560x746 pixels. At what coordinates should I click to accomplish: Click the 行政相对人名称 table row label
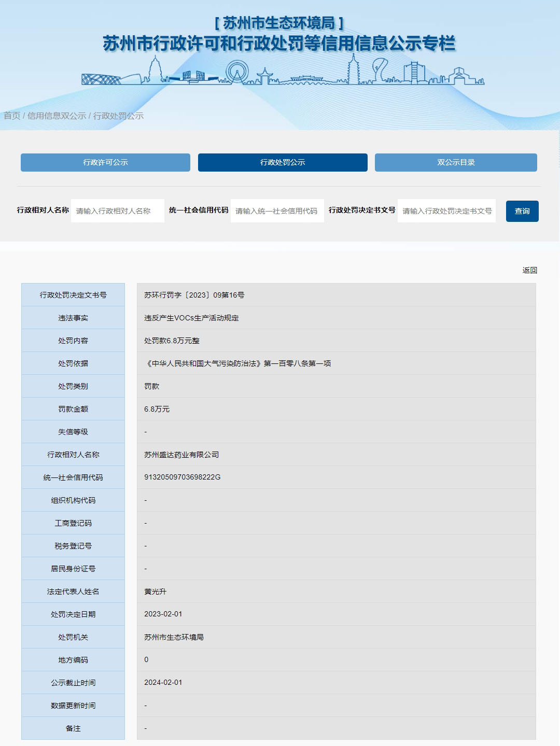[73, 455]
